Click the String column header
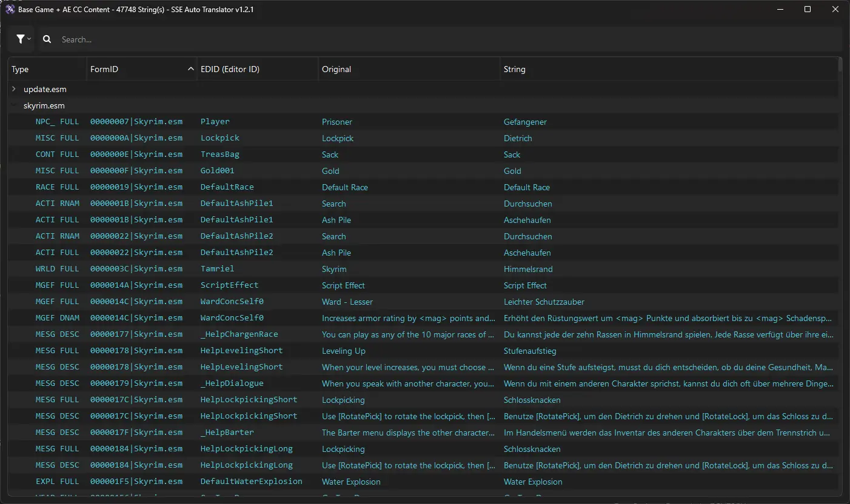This screenshot has width=850, height=504. 669,69
